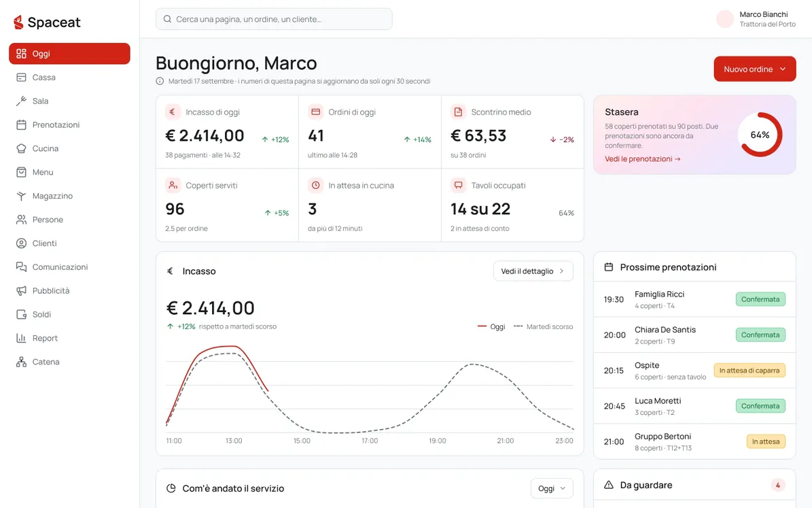Click the warning triangle icon by Da guardare
Image resolution: width=812 pixels, height=508 pixels.
(609, 485)
